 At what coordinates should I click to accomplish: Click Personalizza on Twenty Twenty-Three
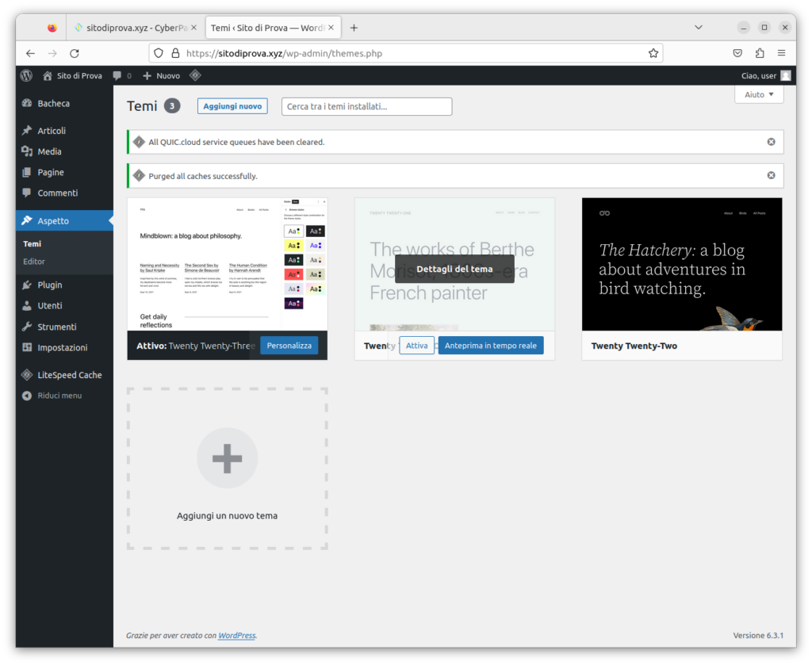click(289, 346)
